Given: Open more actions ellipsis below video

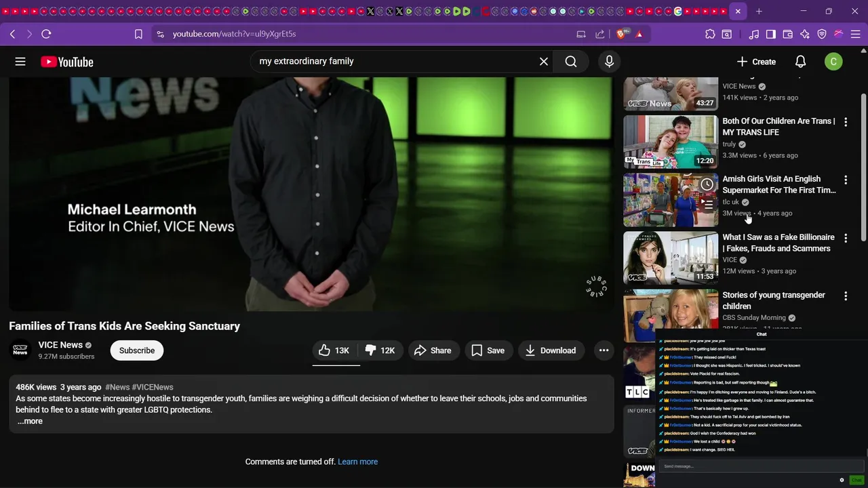Looking at the screenshot, I should tap(604, 350).
